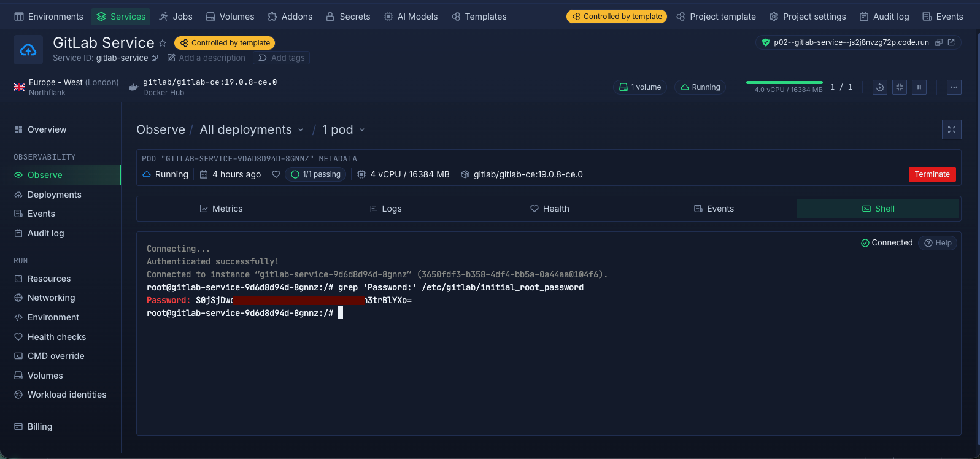The image size is (980, 459).
Task: Open Project template
Action: click(x=716, y=17)
